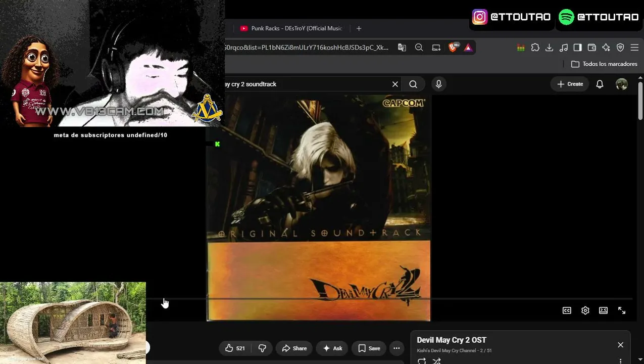Open the media control music note icon

564,48
